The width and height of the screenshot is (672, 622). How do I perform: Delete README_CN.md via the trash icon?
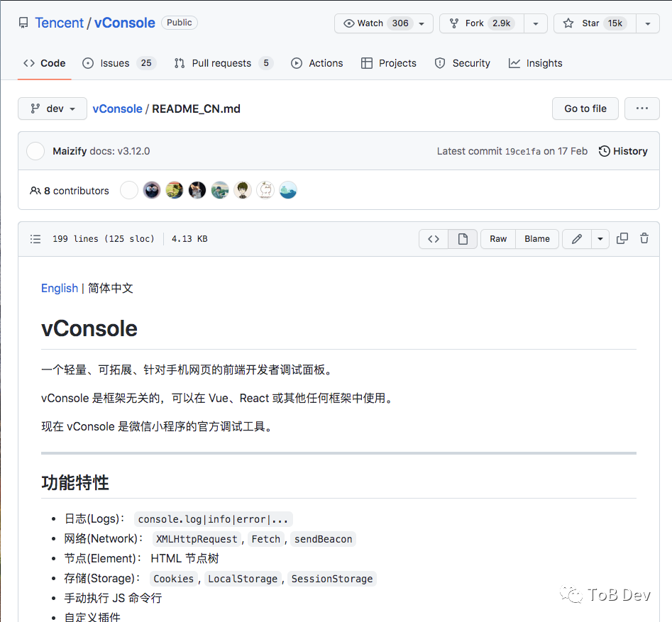coord(644,238)
